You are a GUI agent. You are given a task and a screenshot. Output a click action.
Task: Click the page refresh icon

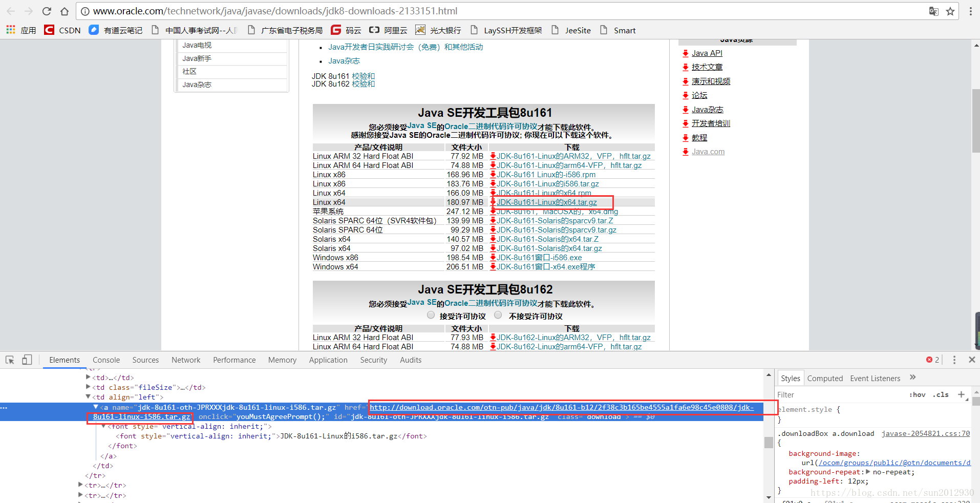pyautogui.click(x=46, y=11)
